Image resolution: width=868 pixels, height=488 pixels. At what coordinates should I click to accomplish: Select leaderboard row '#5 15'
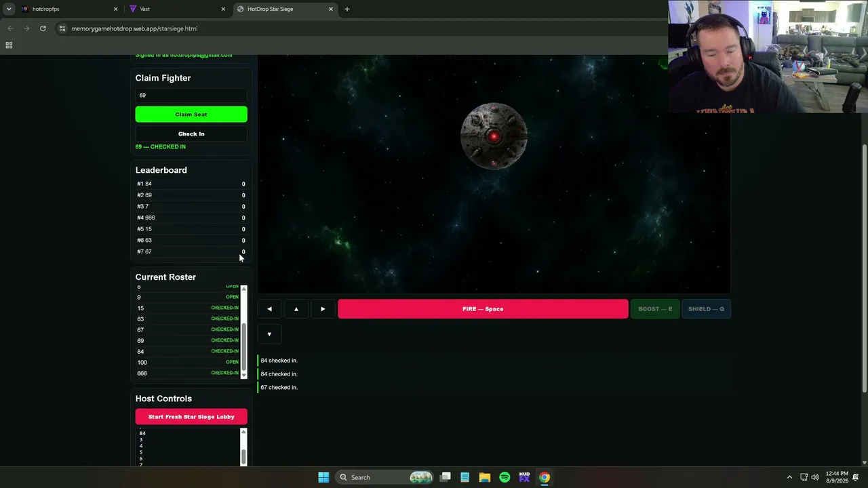click(191, 229)
